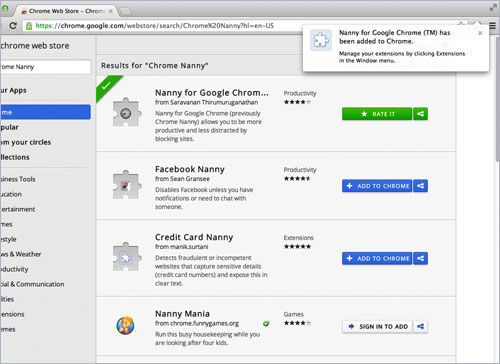
Task: Select Utilities category in sidebar
Action: click(7, 299)
